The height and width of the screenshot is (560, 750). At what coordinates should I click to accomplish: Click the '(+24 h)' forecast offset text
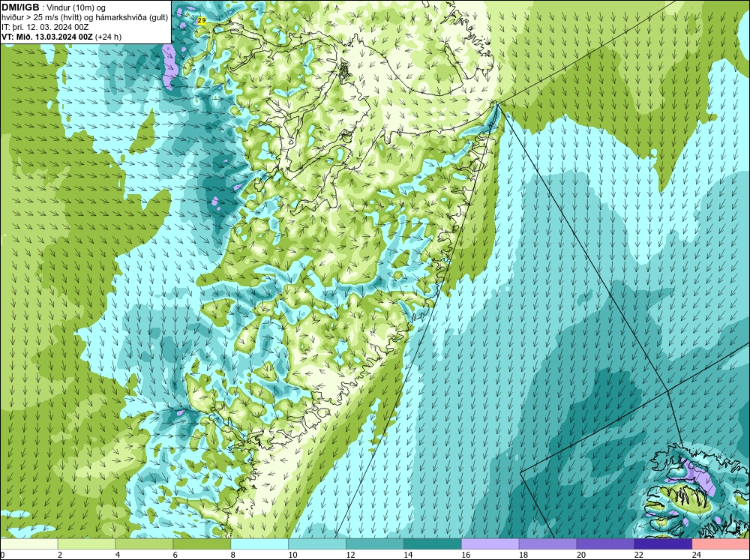pyautogui.click(x=109, y=37)
